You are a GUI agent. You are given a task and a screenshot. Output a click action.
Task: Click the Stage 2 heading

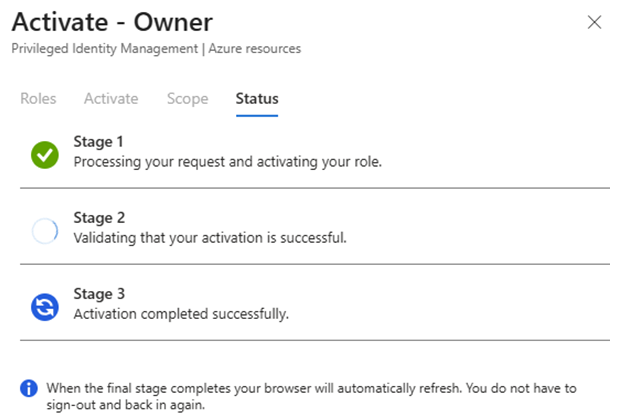tap(98, 218)
